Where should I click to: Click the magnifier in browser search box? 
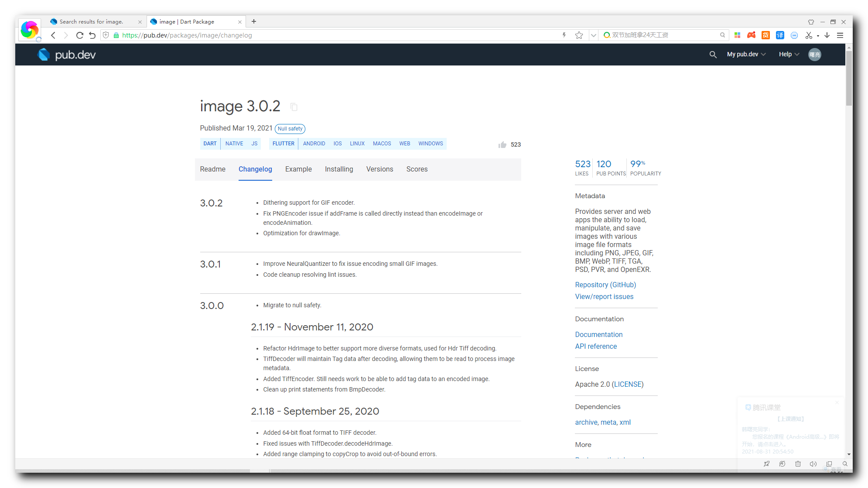722,35
